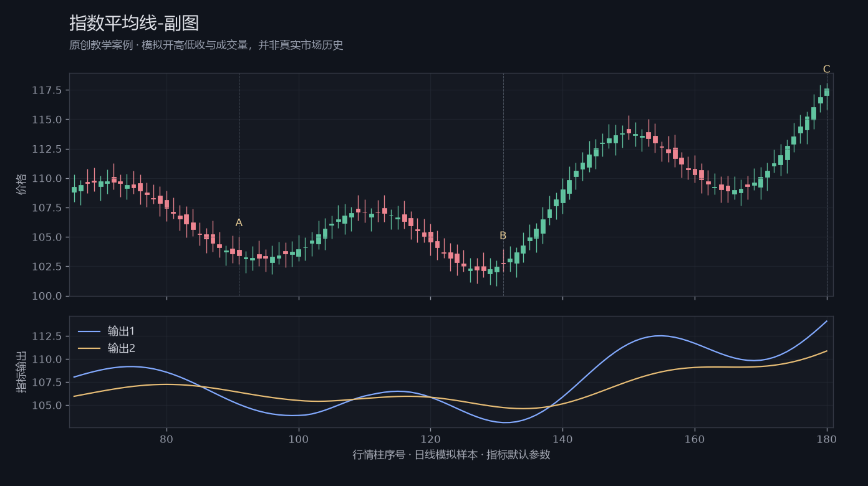The image size is (868, 486).
Task: Select marker label B on price chart
Action: 503,236
